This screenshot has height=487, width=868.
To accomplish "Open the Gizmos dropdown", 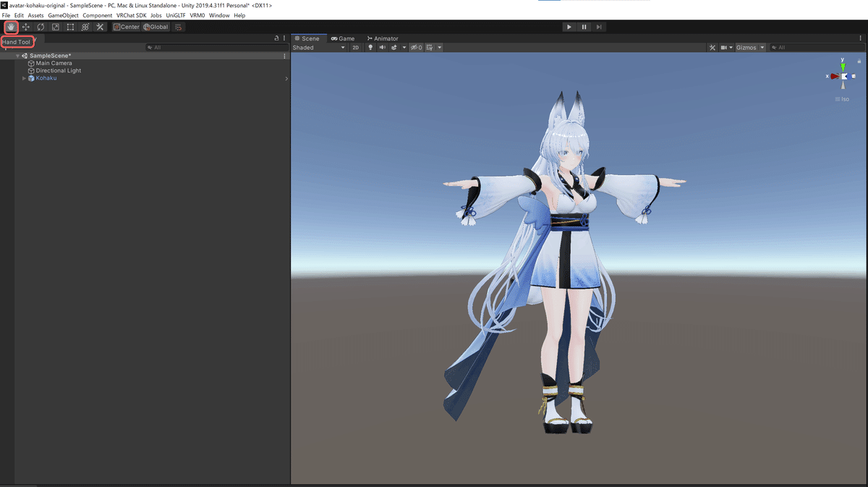I will tap(749, 48).
